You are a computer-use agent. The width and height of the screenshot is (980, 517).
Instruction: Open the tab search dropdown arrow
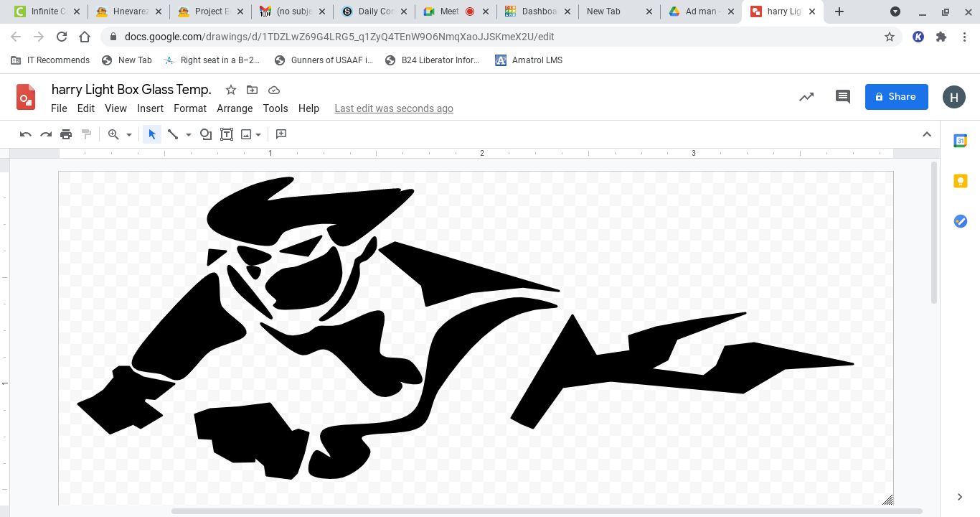[x=895, y=11]
